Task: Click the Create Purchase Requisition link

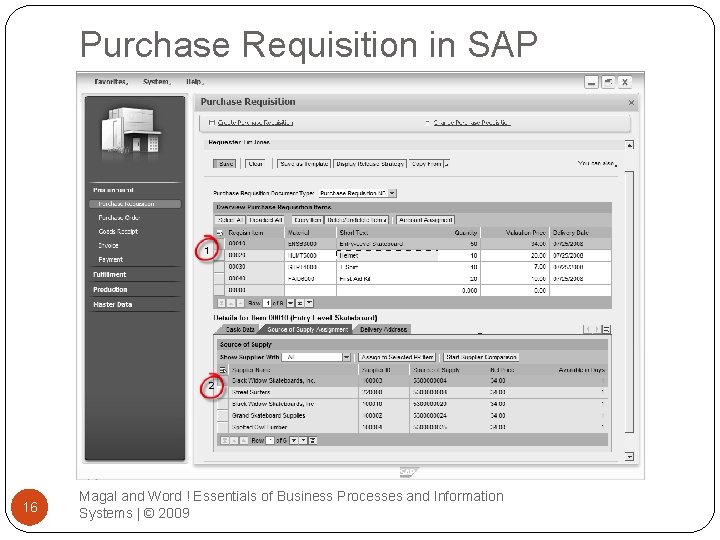Action: (x=255, y=123)
